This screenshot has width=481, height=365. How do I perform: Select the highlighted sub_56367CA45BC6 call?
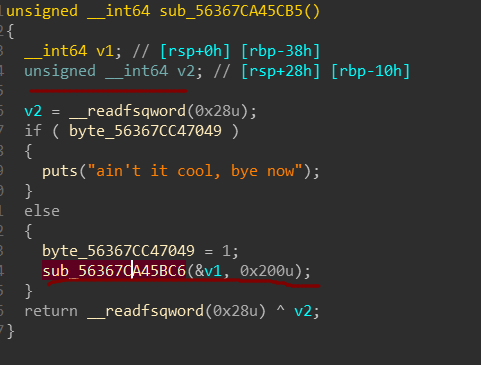tap(114, 271)
